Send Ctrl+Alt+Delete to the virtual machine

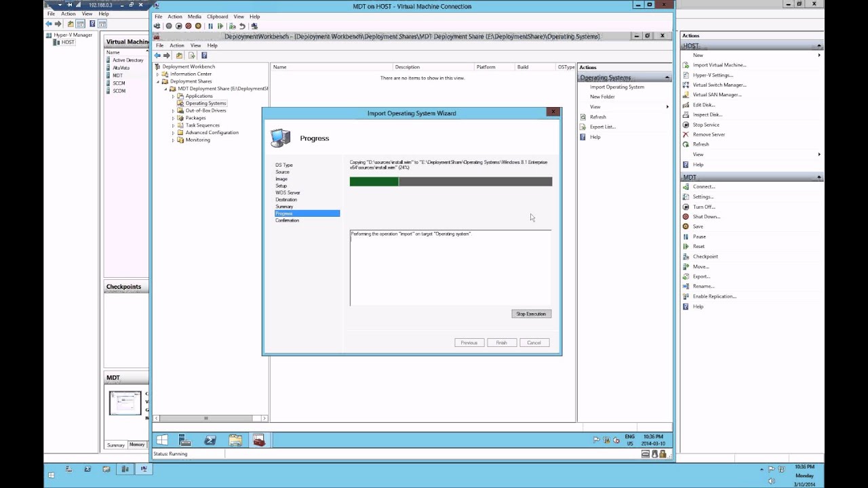point(157,26)
